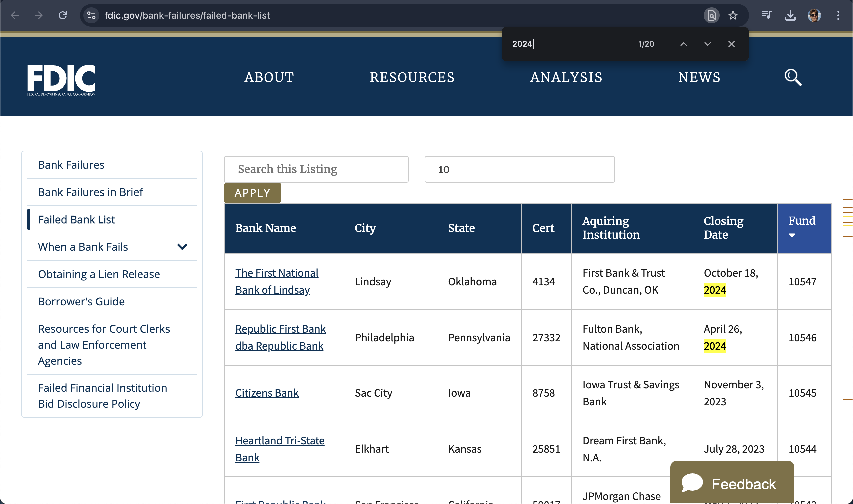Image resolution: width=853 pixels, height=504 pixels.
Task: Click the browser forward arrow
Action: click(x=38, y=15)
